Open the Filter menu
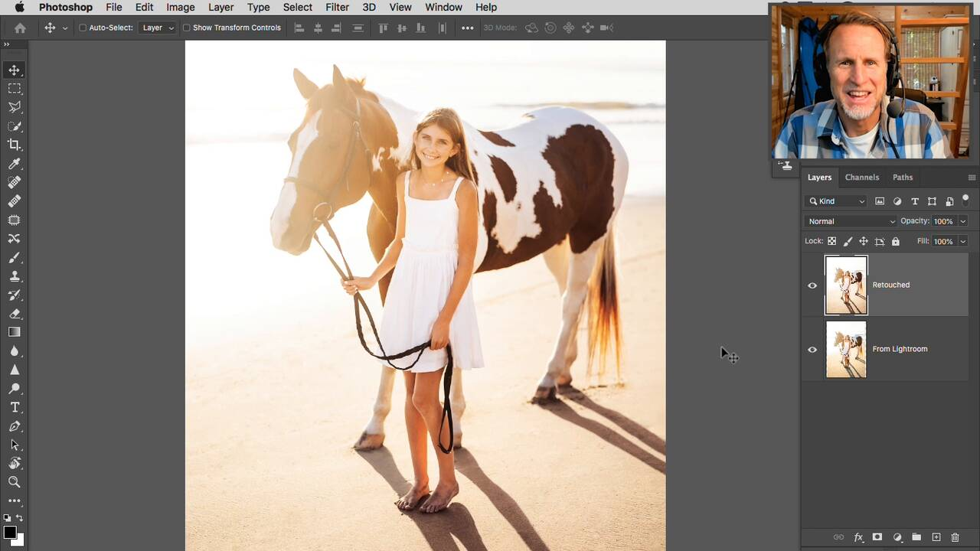980x551 pixels. pos(337,7)
